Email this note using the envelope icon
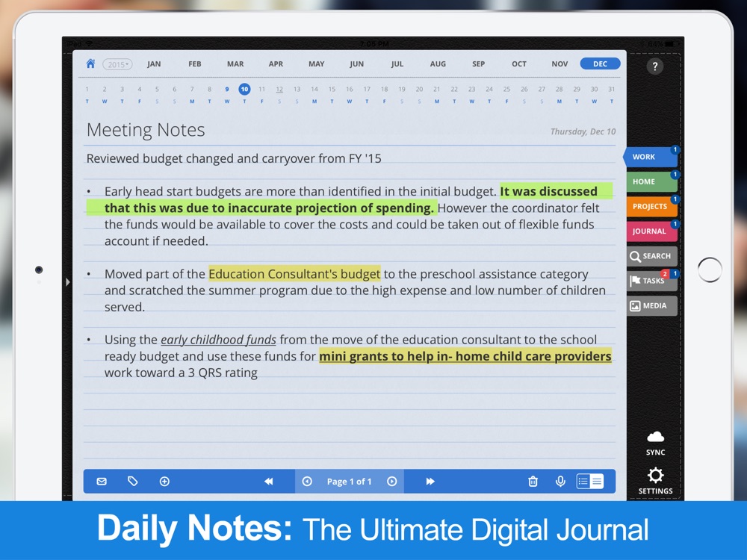Viewport: 747px width, 560px height. (x=102, y=482)
